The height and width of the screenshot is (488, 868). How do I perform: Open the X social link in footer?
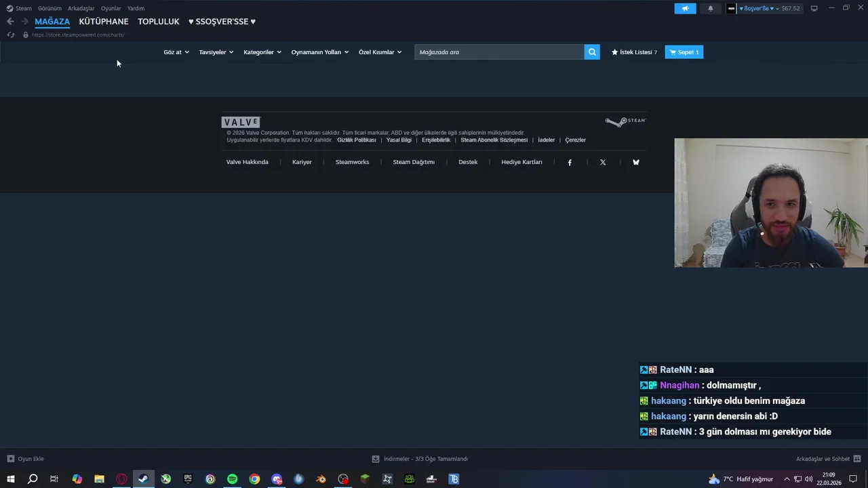[x=603, y=163]
